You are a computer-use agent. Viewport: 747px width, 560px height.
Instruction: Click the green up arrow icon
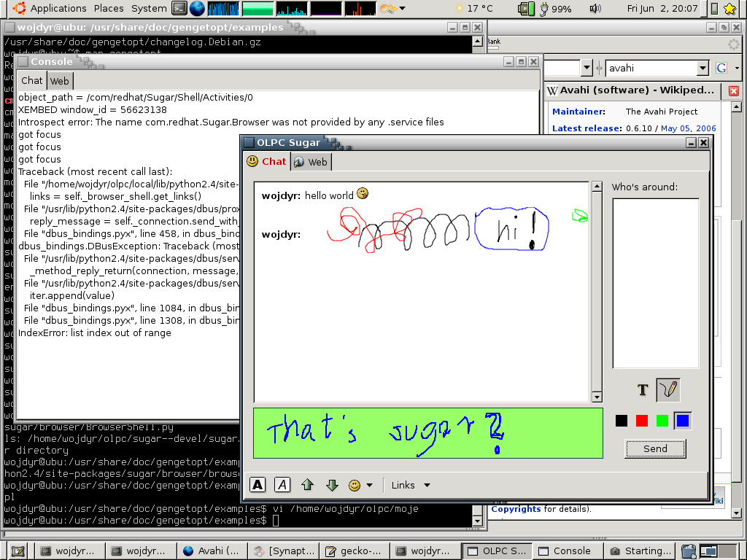(x=307, y=485)
